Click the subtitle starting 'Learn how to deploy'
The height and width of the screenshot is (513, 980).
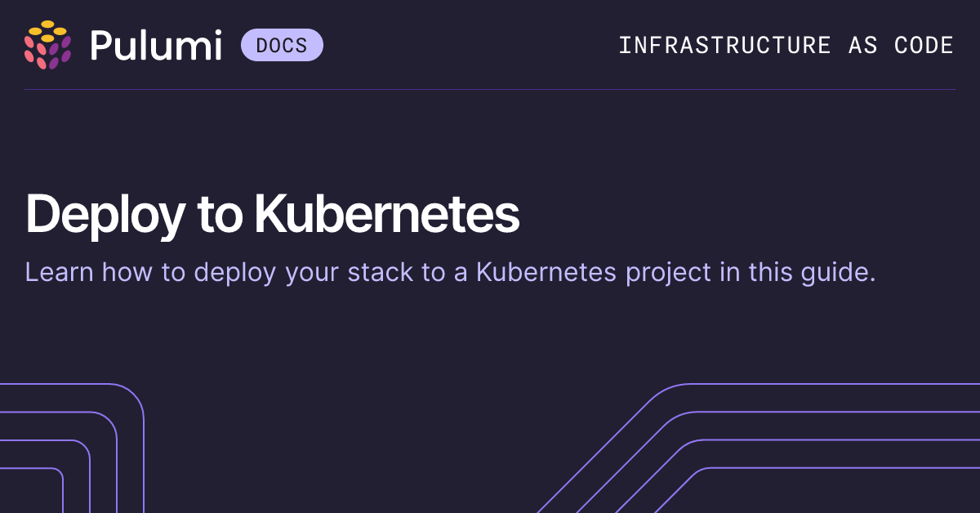point(451,272)
